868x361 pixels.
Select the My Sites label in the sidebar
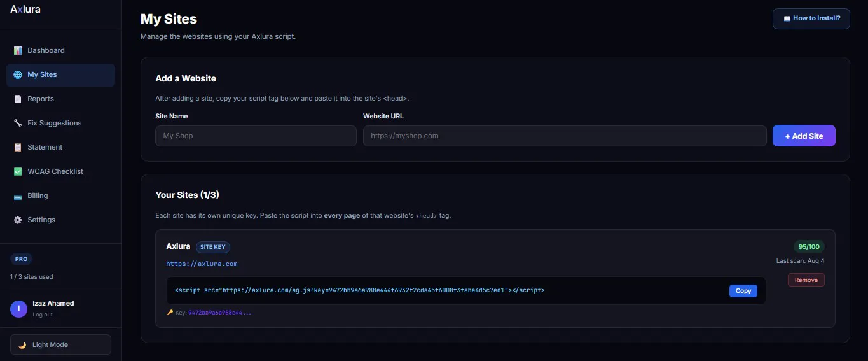tap(42, 74)
